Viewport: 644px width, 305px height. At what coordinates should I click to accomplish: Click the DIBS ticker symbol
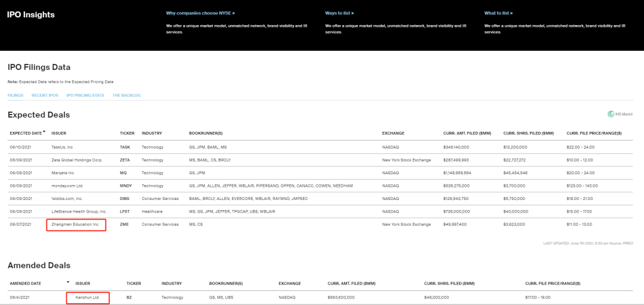click(x=125, y=199)
